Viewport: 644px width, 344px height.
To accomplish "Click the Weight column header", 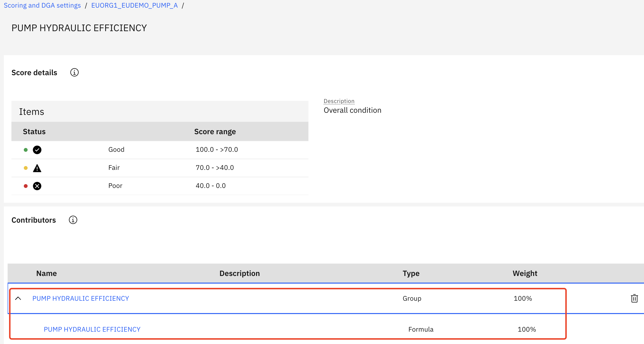I will click(x=525, y=273).
